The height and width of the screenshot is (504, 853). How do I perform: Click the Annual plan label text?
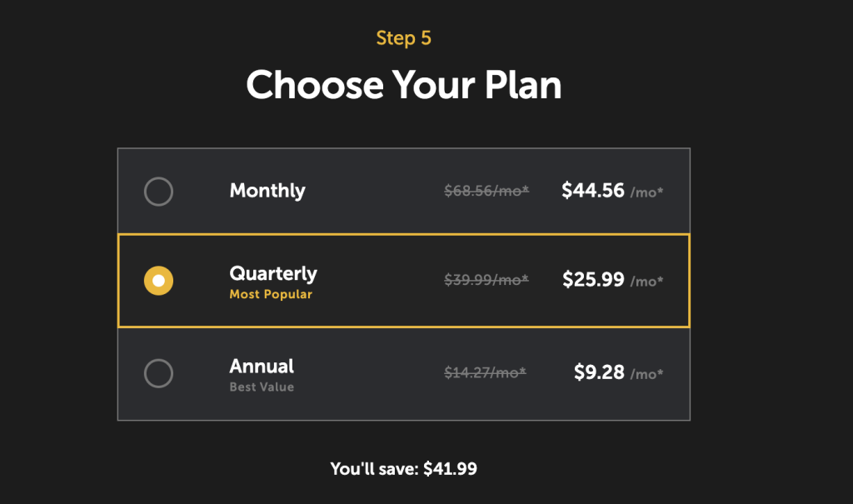click(x=262, y=367)
